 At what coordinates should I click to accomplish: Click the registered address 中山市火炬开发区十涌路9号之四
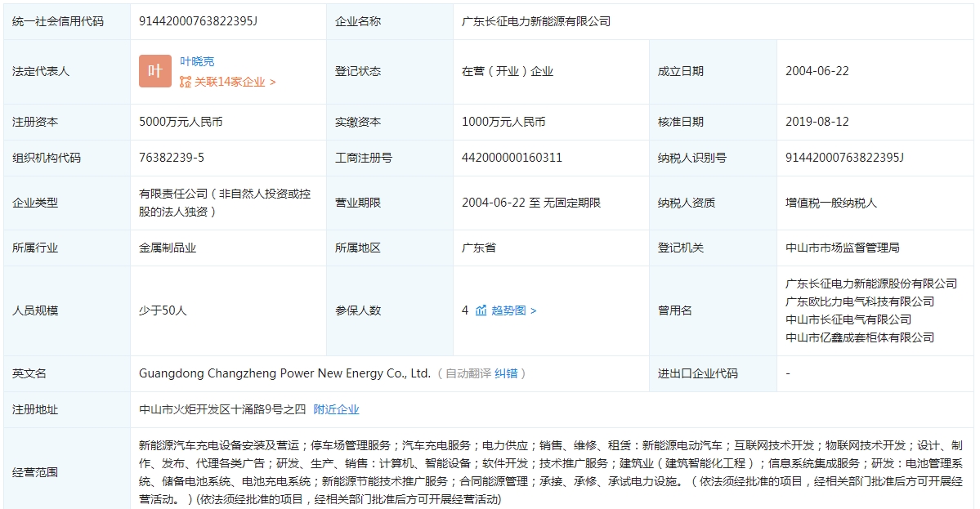(222, 409)
